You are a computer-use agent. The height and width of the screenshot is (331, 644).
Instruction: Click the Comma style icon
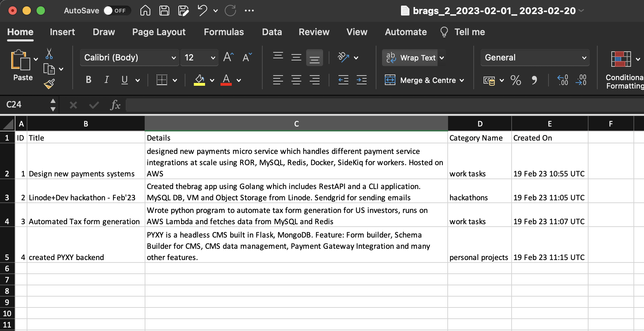tap(535, 80)
